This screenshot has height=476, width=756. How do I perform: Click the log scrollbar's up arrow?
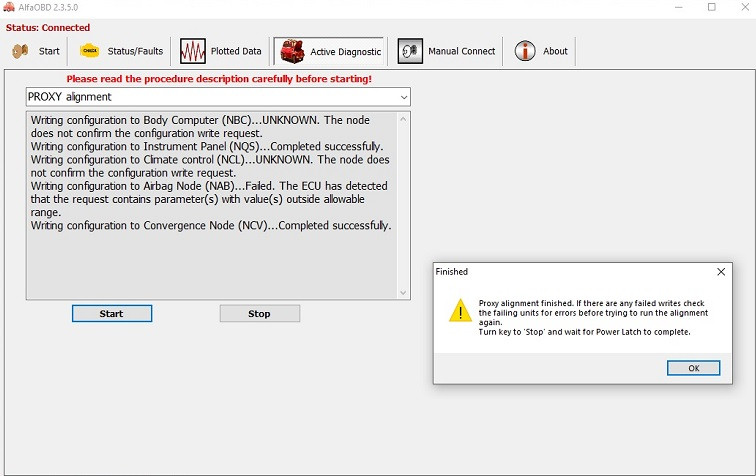[404, 119]
